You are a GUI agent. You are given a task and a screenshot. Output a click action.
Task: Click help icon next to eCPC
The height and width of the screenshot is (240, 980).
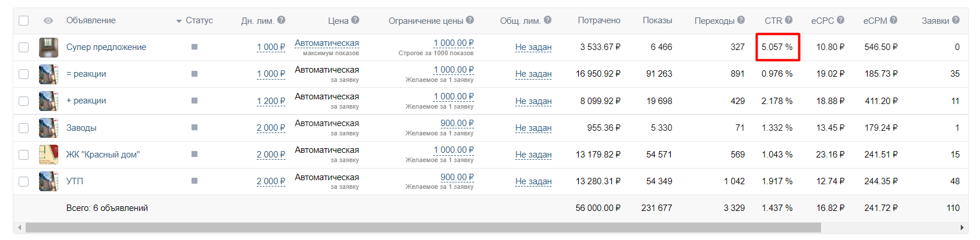click(840, 20)
